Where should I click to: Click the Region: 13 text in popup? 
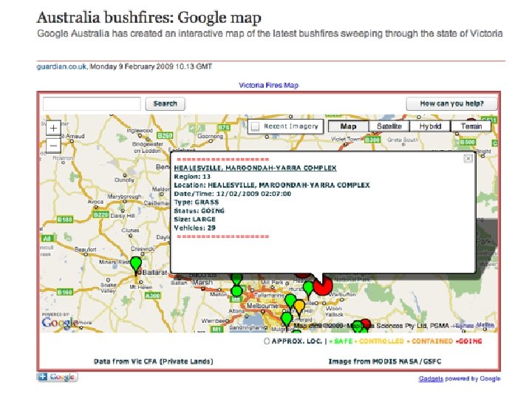point(192,177)
